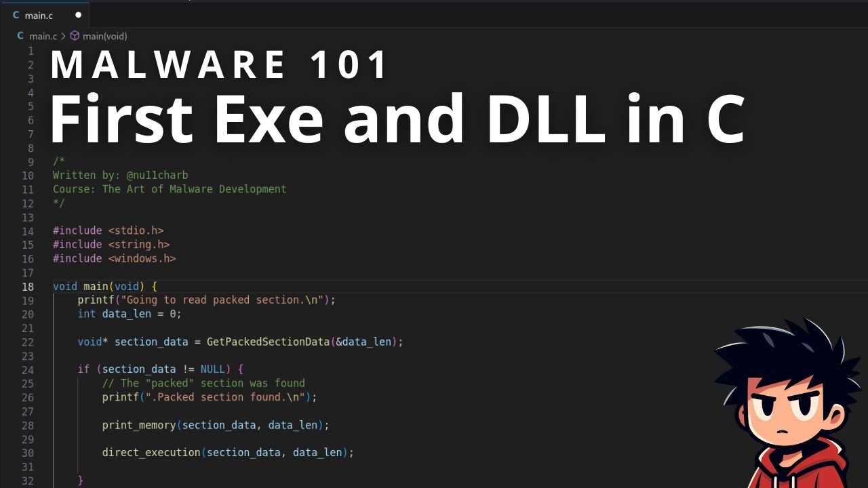Click 'void main(void) {' declaration
The height and width of the screenshot is (488, 868).
105,287
